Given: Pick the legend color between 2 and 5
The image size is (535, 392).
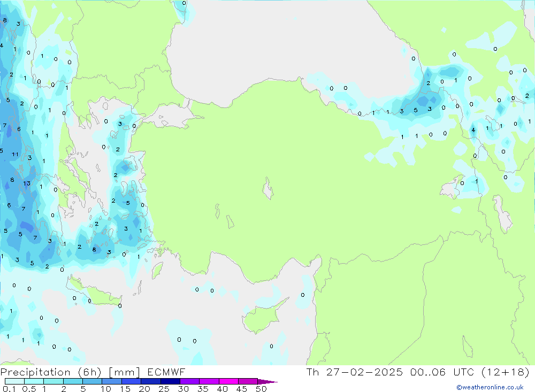Looking at the screenshot, I should click(x=73, y=381).
